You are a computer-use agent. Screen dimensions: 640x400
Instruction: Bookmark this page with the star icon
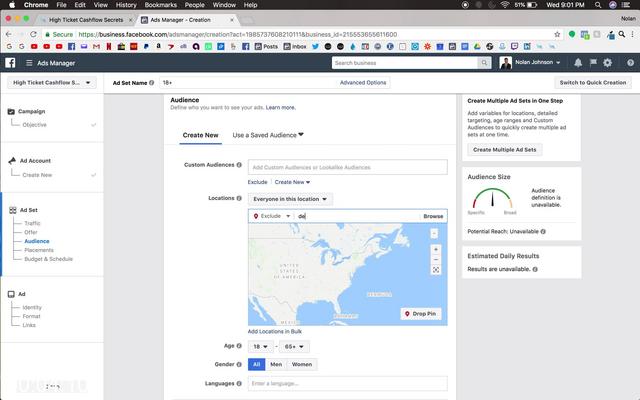pos(557,34)
